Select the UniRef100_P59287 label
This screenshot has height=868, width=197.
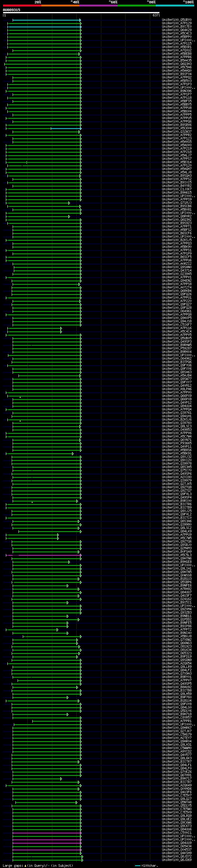(177, 348)
